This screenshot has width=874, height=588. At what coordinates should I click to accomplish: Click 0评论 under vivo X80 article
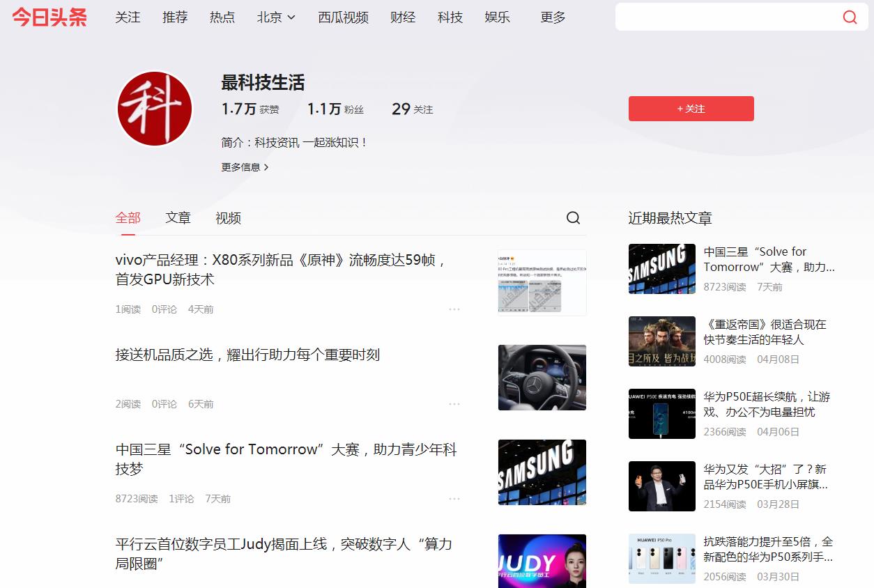pos(164,309)
